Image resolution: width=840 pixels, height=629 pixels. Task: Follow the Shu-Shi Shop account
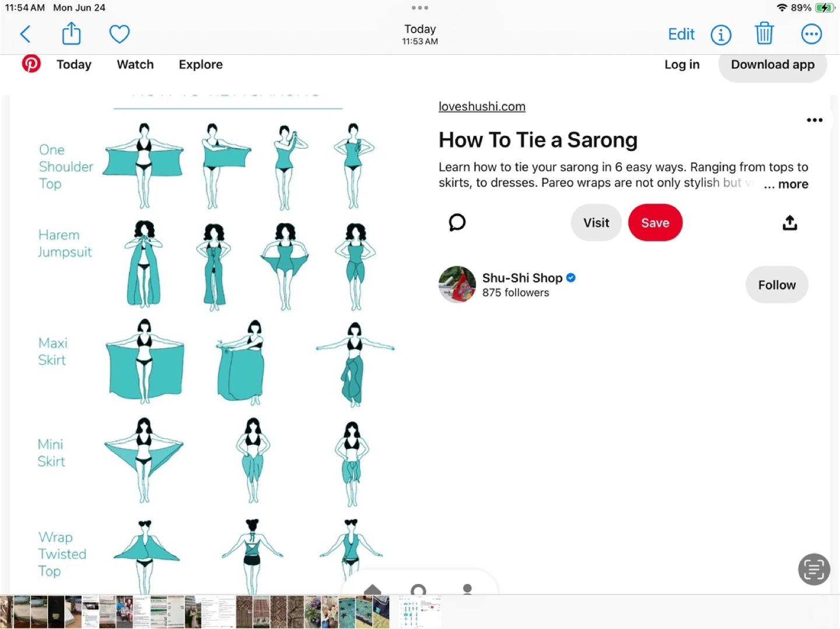pyautogui.click(x=776, y=284)
